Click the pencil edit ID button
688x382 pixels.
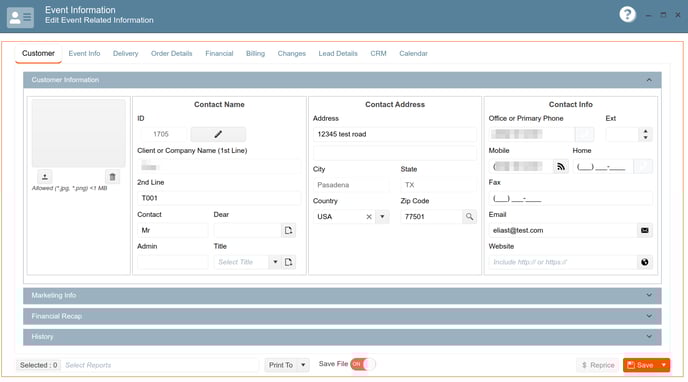point(218,134)
